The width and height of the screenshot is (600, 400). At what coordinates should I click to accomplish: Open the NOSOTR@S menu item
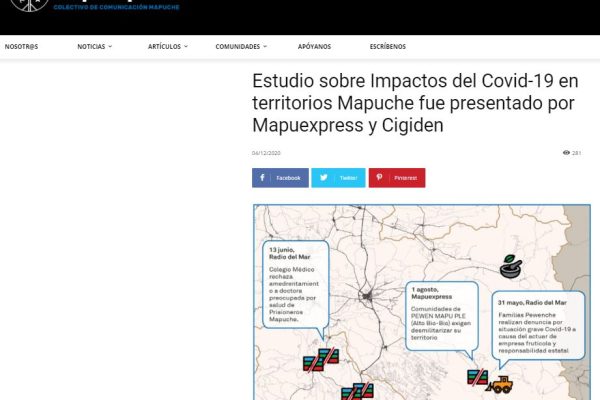(21, 47)
